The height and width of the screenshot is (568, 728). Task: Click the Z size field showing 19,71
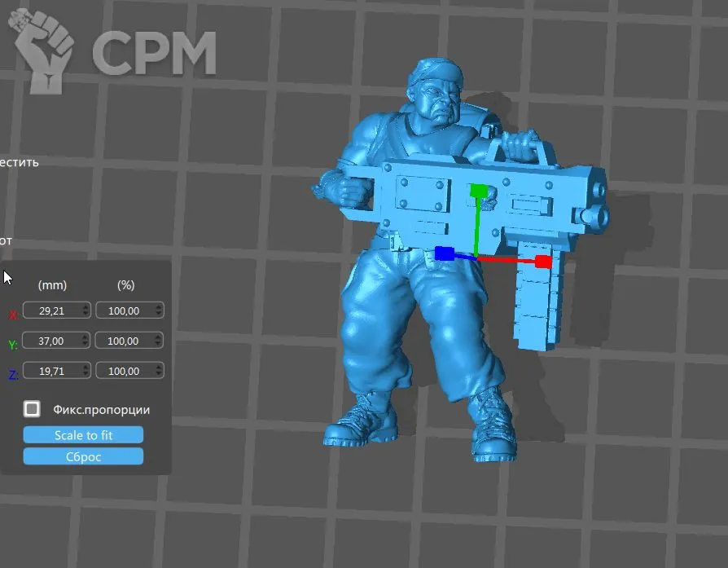click(x=53, y=371)
